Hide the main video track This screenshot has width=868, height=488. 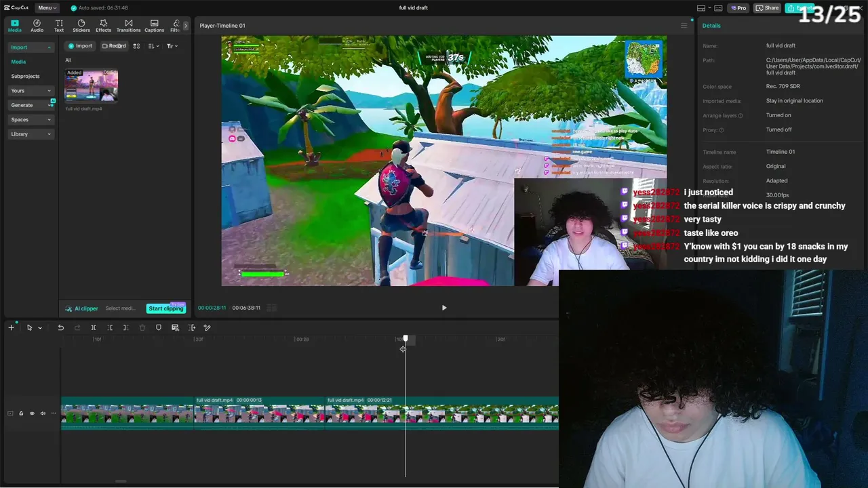pos(32,413)
